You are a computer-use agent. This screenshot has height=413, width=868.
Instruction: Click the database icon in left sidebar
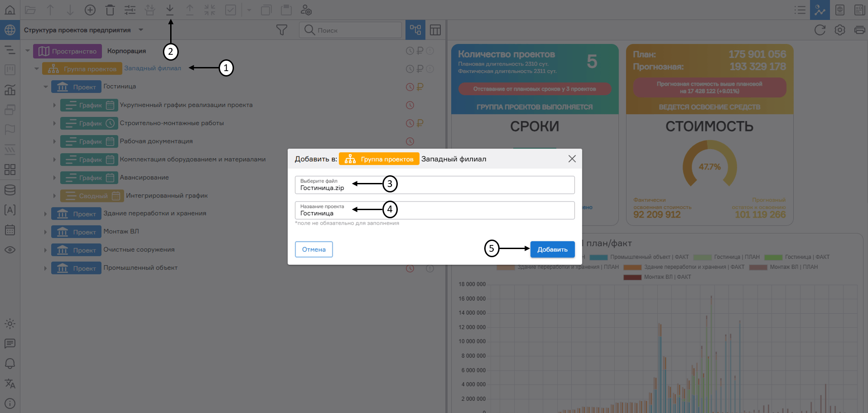(x=10, y=190)
